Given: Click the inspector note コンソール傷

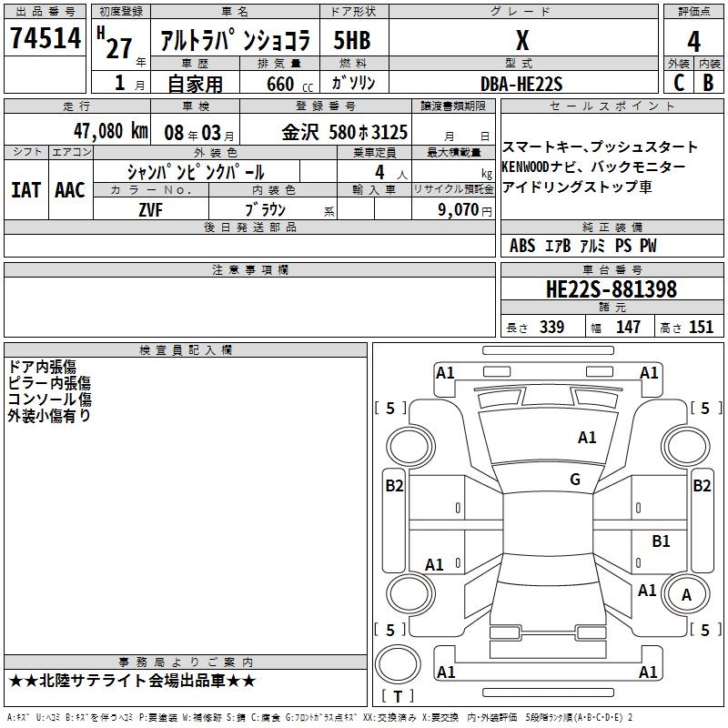Looking at the screenshot, I should 49,399.
